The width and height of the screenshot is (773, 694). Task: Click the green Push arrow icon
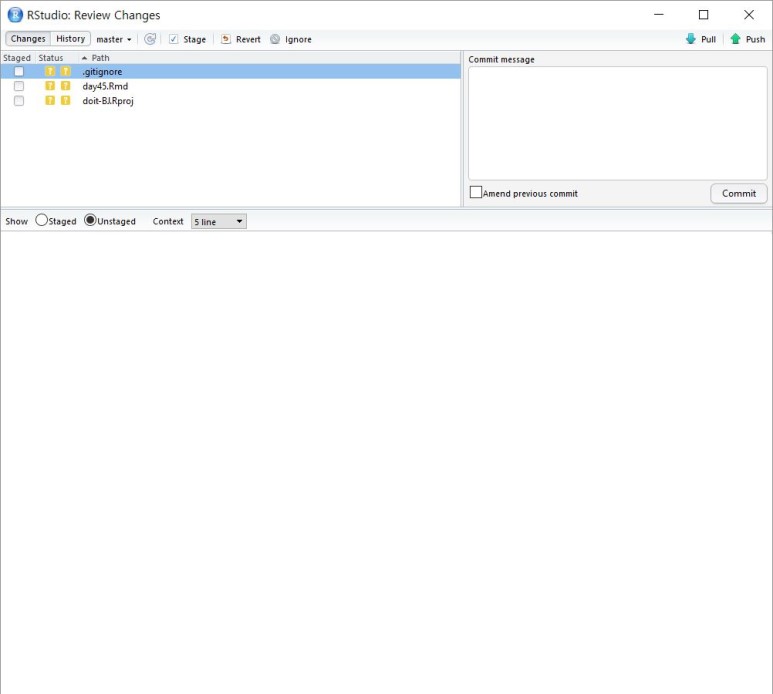point(735,39)
